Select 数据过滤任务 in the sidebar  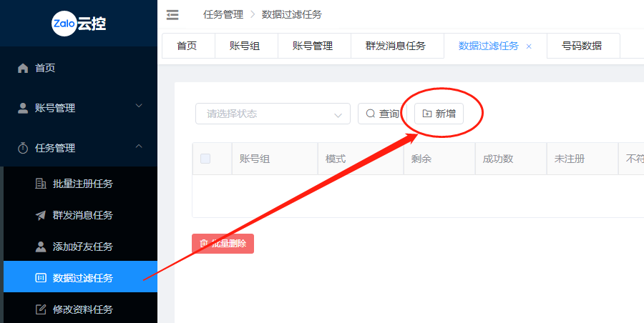coord(82,278)
